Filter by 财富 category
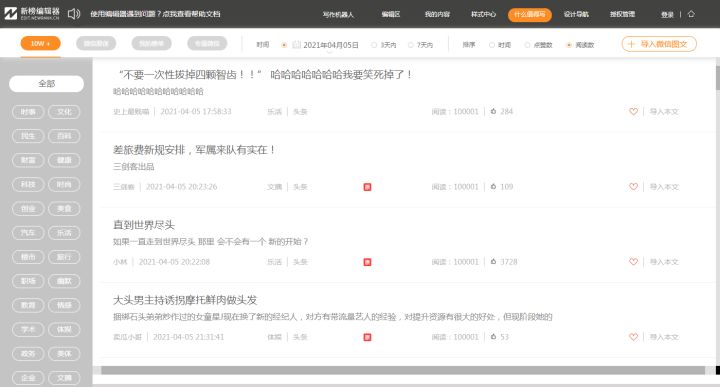This screenshot has height=387, width=720. point(28,160)
